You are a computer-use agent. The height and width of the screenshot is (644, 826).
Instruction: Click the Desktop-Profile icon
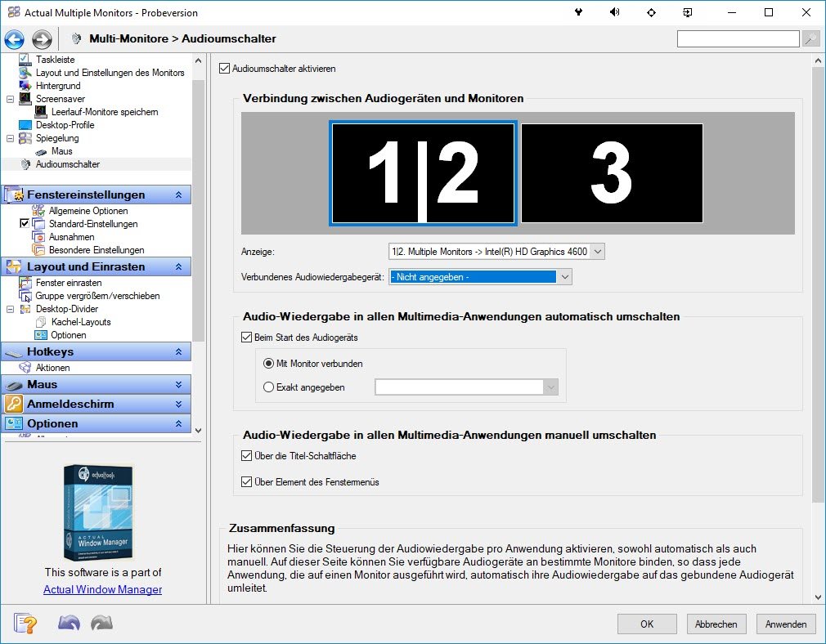coord(25,125)
